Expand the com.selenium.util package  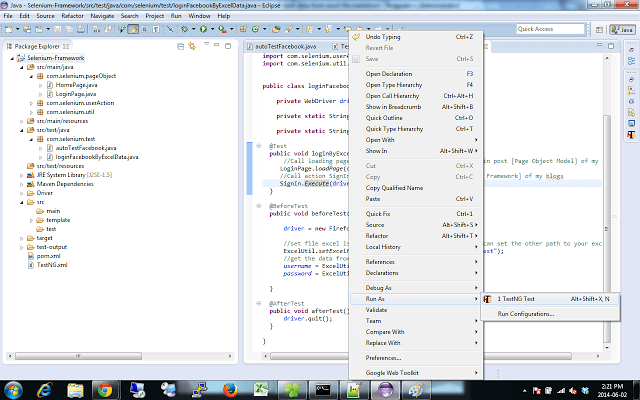(31, 112)
